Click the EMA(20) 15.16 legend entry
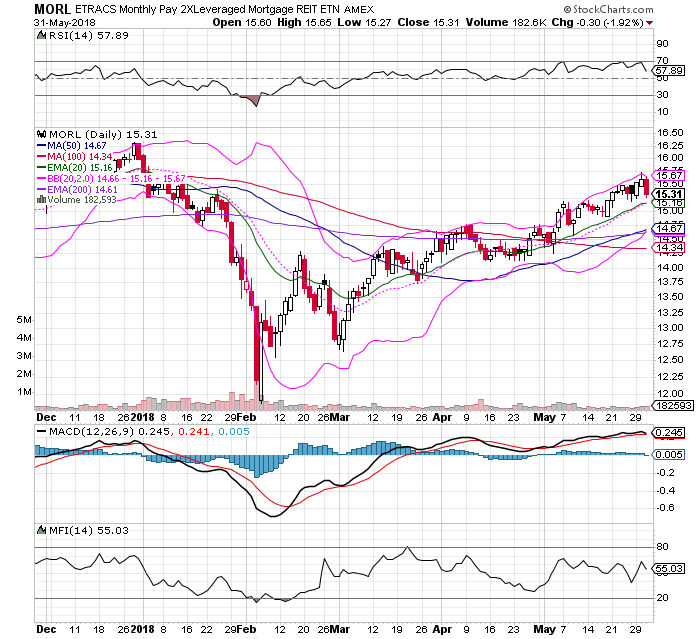Screen dimensions: 700x639 74,167
